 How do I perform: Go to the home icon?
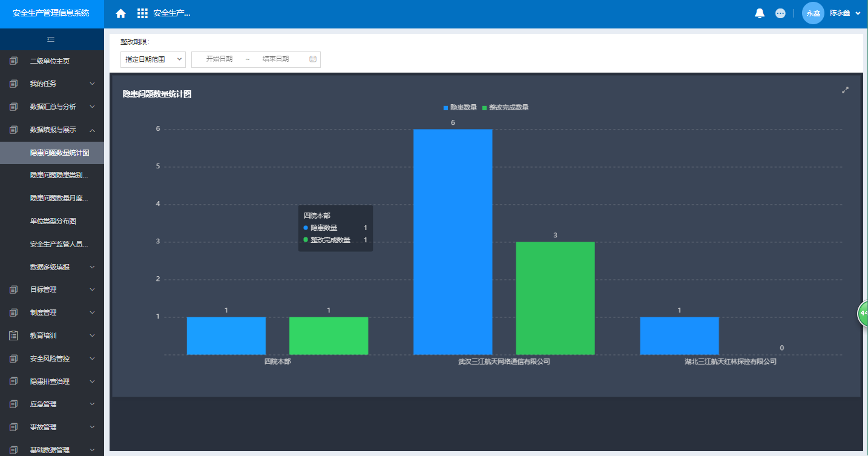click(120, 13)
